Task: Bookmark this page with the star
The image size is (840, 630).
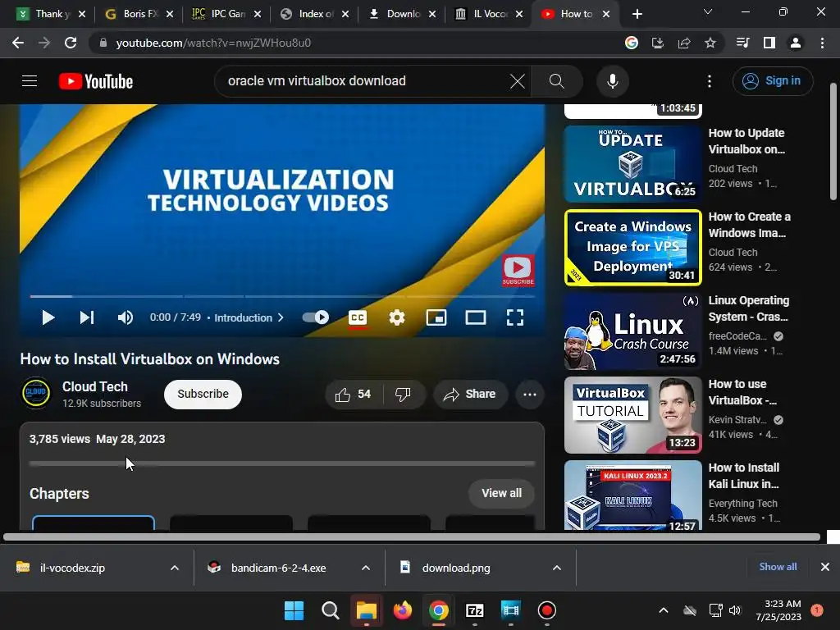Action: (710, 43)
